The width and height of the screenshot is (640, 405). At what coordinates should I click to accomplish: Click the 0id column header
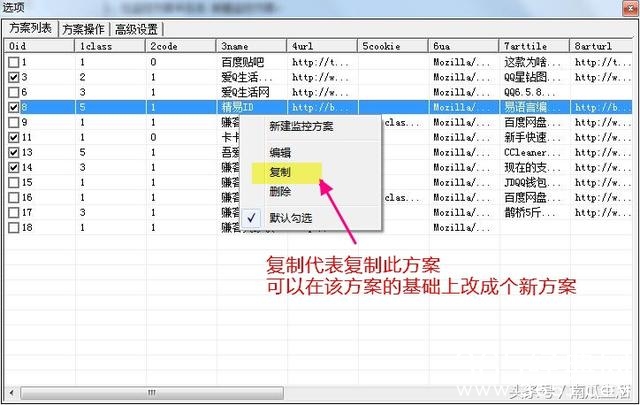(x=40, y=46)
